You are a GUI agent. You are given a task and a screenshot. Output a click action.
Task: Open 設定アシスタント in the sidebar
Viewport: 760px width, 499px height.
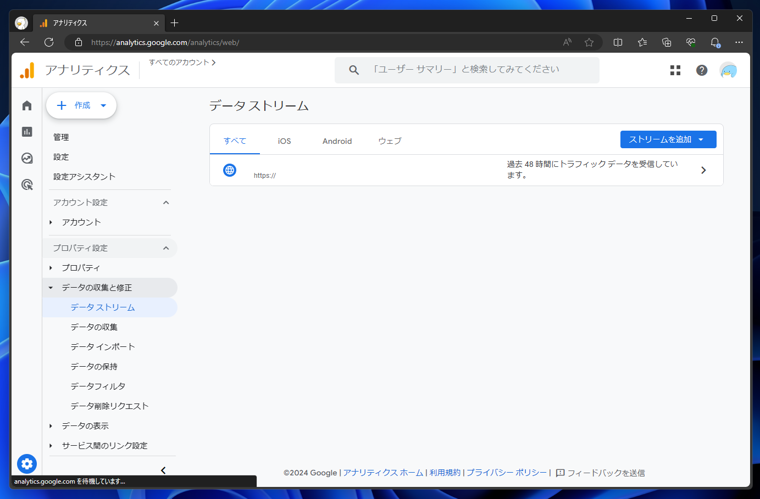click(x=84, y=177)
